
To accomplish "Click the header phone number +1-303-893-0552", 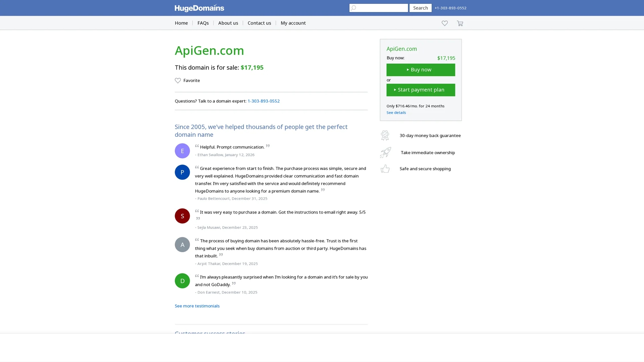I will (x=450, y=8).
